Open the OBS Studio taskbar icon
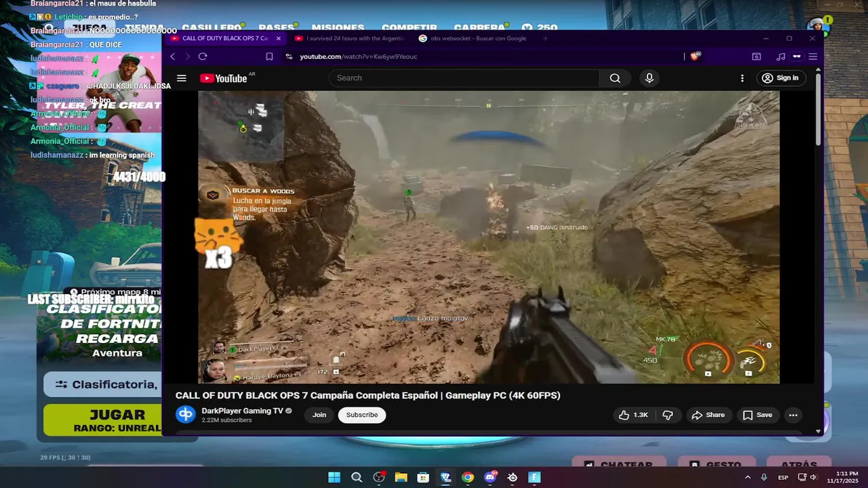The width and height of the screenshot is (868, 488). pos(379,477)
